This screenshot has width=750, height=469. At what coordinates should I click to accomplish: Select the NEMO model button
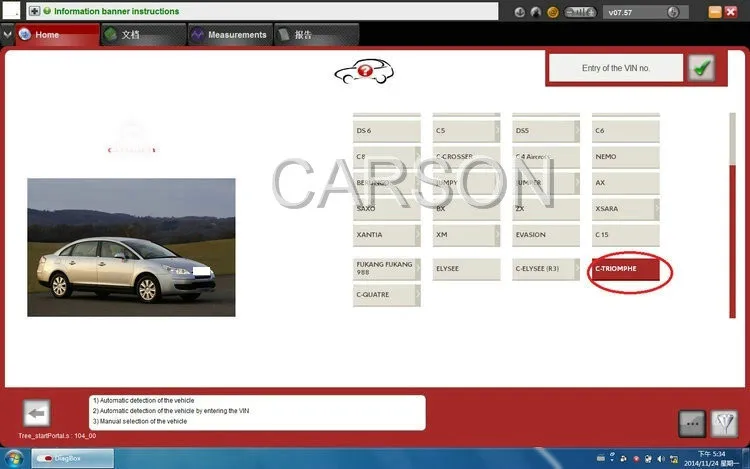[x=625, y=157]
